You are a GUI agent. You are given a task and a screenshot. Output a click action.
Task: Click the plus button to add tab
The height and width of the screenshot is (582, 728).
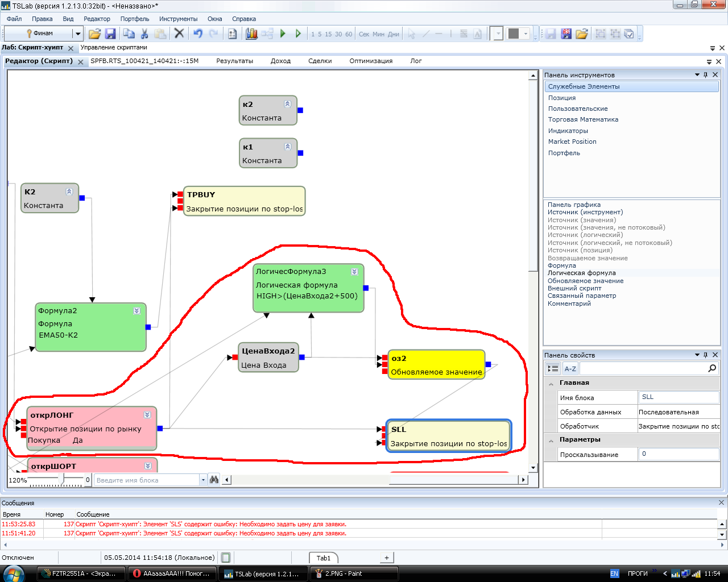(x=387, y=558)
